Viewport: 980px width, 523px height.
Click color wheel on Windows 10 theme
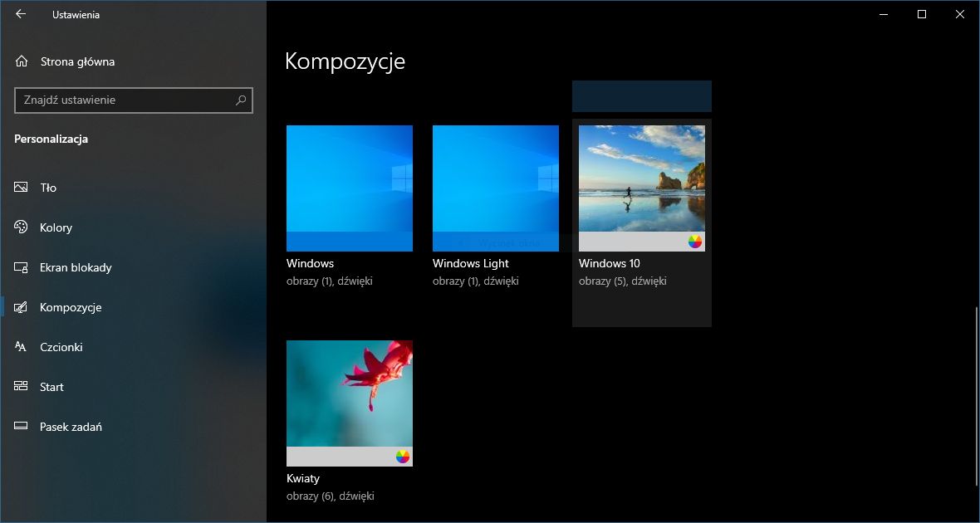coord(695,242)
